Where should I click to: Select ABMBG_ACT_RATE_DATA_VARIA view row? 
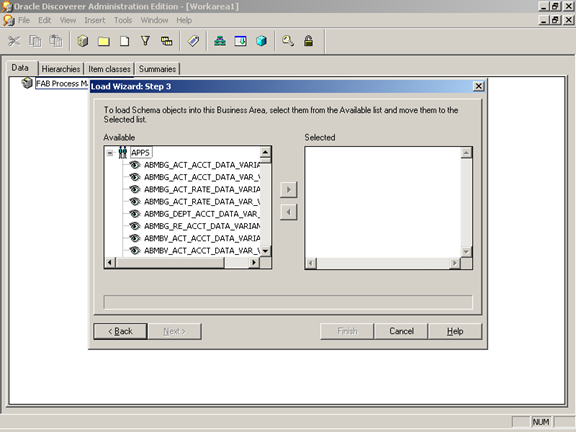(x=202, y=189)
